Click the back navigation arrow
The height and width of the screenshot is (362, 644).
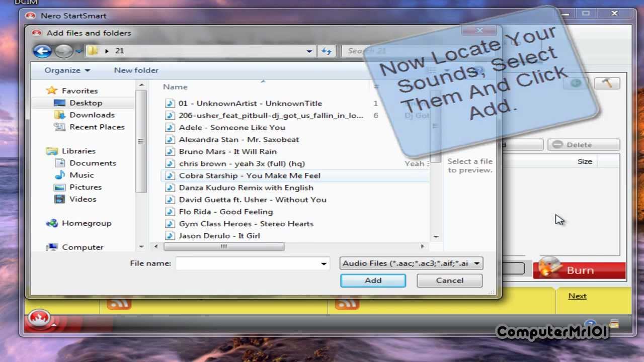click(x=42, y=51)
